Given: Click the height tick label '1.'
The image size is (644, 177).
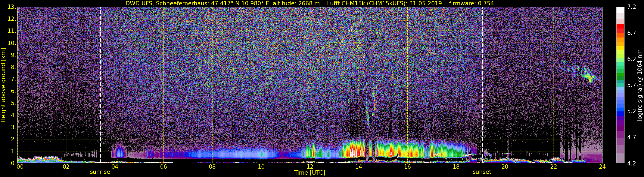Looking at the screenshot, I should [13, 151].
